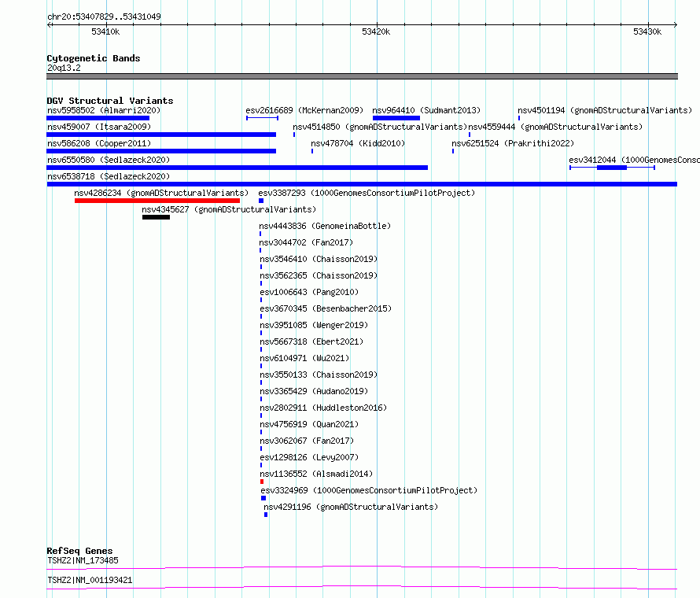Click the TSHZ2|NM_001193421 gene label
Viewport: 700px width, 598px height.
pyautogui.click(x=90, y=580)
